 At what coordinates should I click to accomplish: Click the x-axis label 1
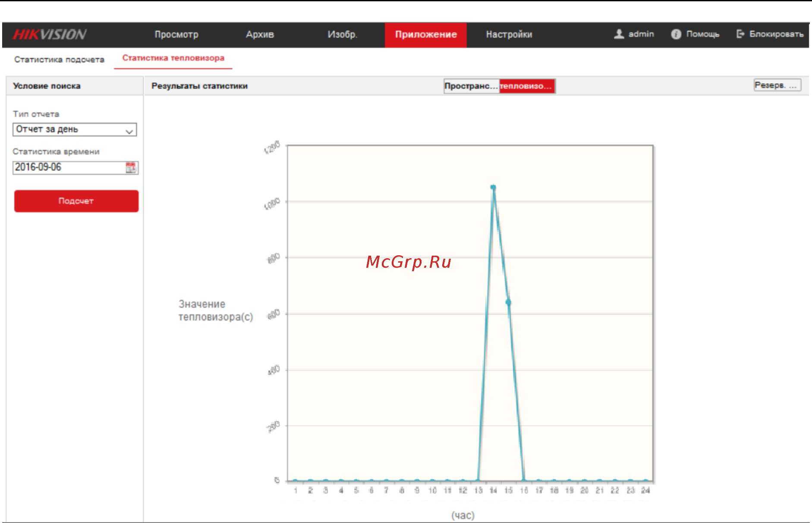tap(296, 491)
